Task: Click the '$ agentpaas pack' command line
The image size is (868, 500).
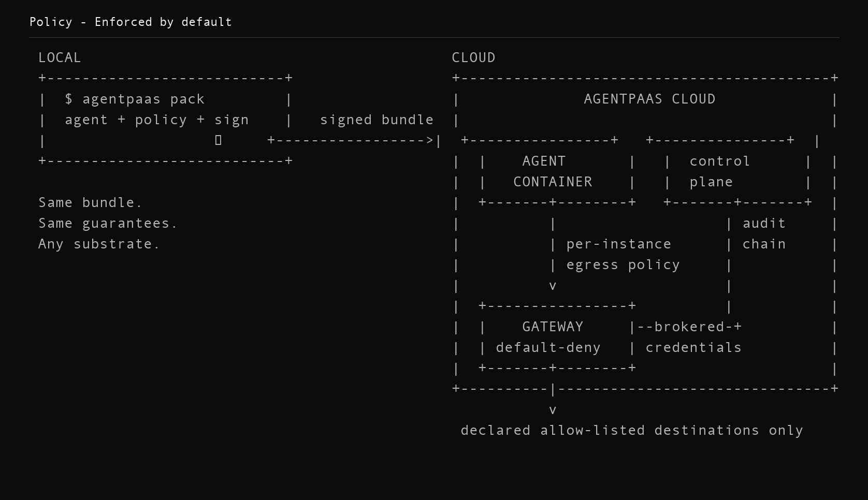Action: (x=135, y=99)
